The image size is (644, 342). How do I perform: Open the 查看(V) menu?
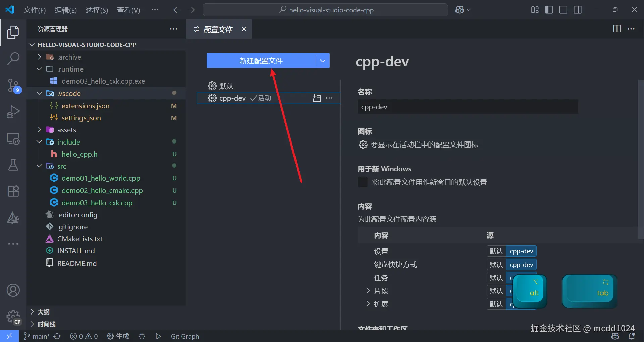point(128,10)
